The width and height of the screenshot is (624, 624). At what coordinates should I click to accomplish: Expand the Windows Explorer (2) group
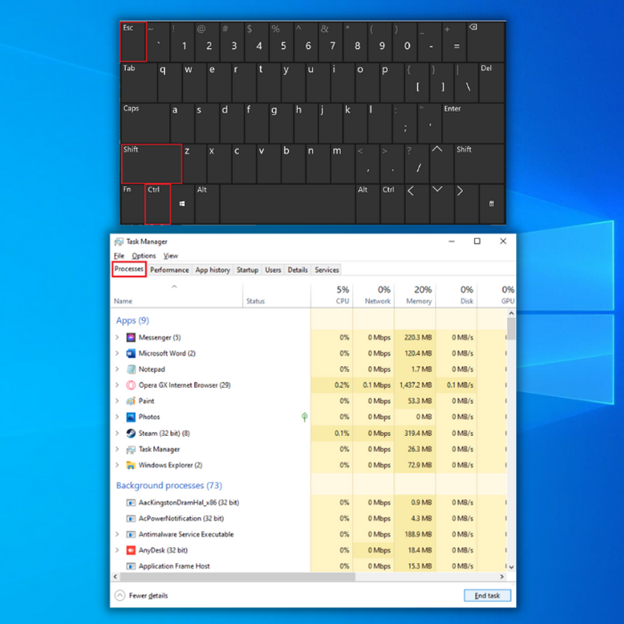click(117, 465)
